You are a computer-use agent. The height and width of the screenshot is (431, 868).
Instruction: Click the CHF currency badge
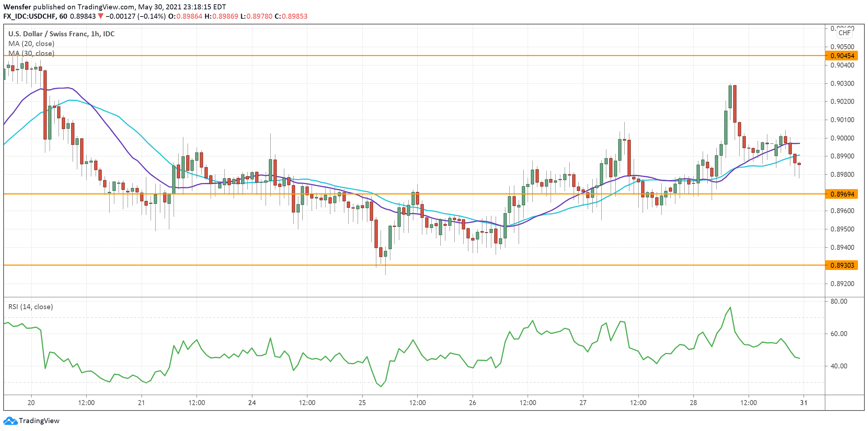844,33
